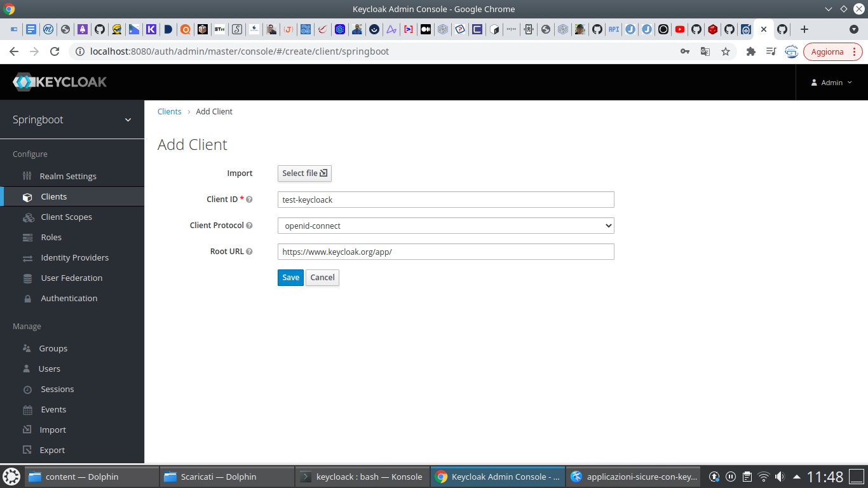The height and width of the screenshot is (488, 868).
Task: Open Export in sidebar
Action: [52, 450]
